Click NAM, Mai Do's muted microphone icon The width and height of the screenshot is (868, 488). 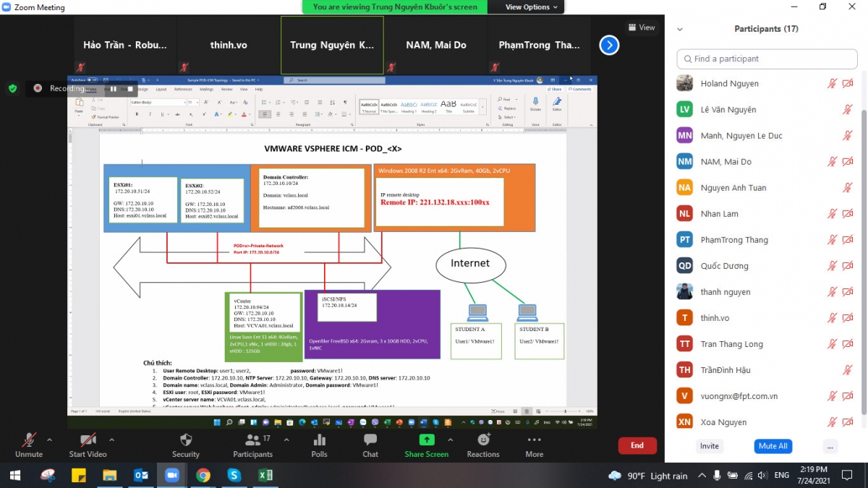[x=833, y=162]
